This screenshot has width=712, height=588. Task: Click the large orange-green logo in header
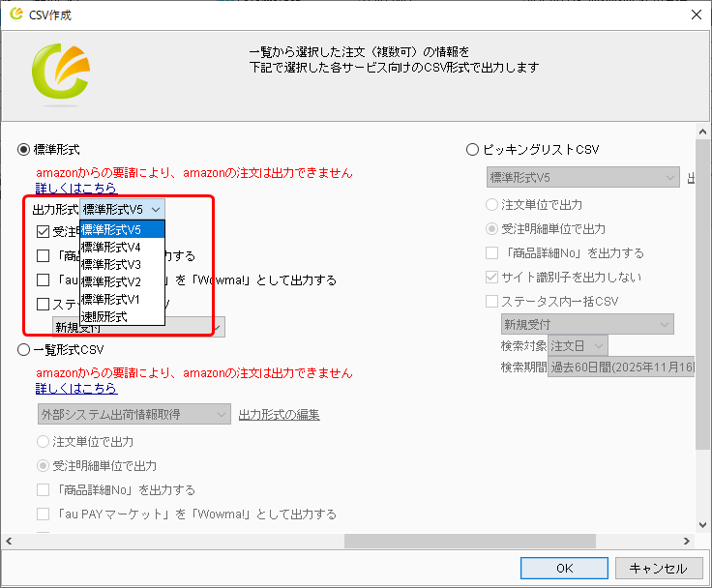[x=63, y=74]
